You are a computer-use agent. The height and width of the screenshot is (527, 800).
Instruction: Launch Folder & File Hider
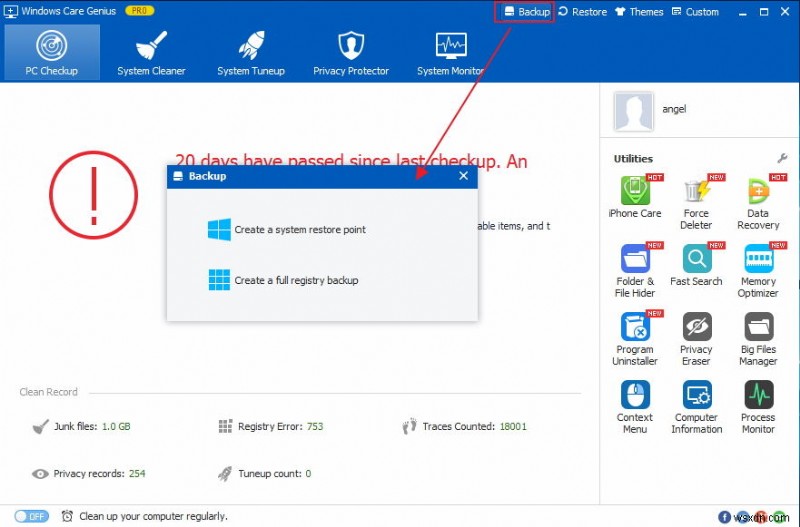635,270
